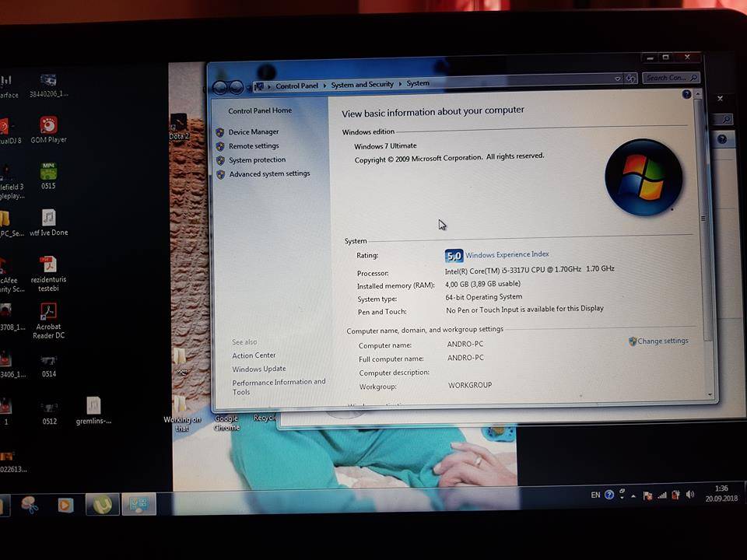Image resolution: width=747 pixels, height=560 pixels.
Task: Click the Change settings link
Action: click(x=663, y=341)
